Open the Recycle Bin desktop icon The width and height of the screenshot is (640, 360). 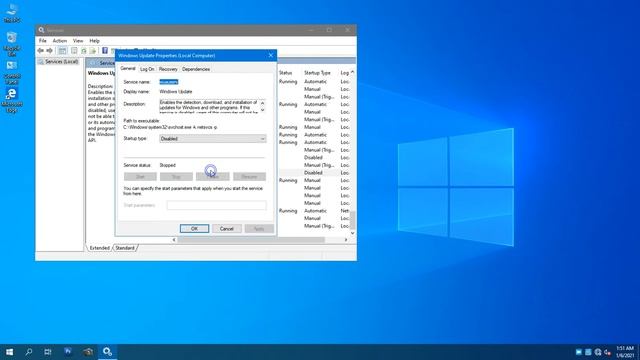coord(12,44)
